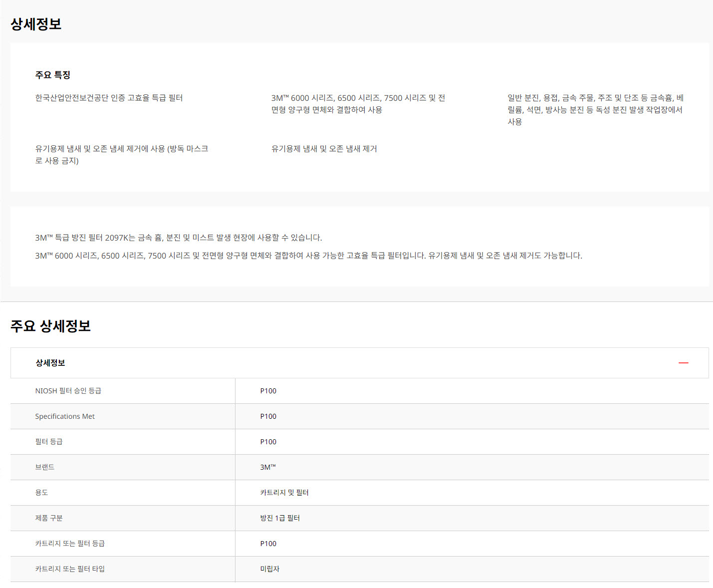This screenshot has height=588, width=713.
Task: Click the 용도 label cell
Action: (x=123, y=493)
